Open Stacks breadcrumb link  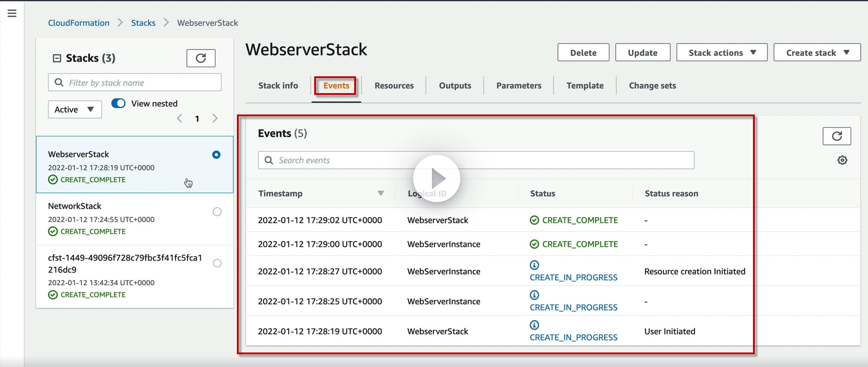click(143, 23)
